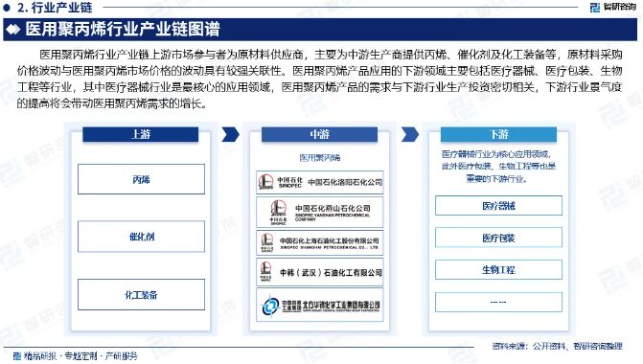This screenshot has width=643, height=364.
Task: Click the 中韩(武汉)石油化工有限公司 company card
Action: click(320, 272)
